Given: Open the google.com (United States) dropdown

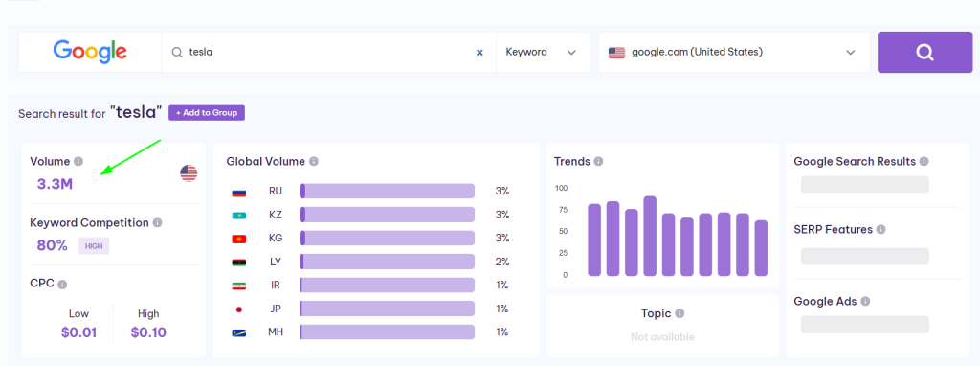Looking at the screenshot, I should [734, 53].
